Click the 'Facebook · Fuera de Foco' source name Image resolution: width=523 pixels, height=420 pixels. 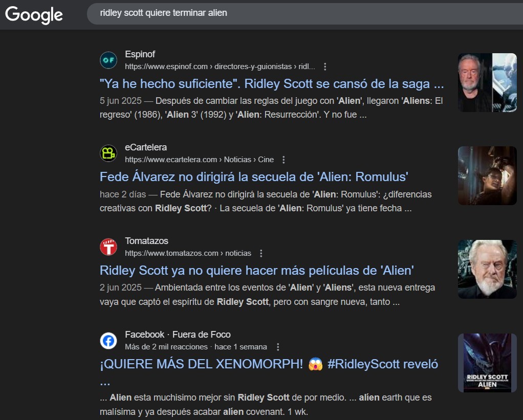pos(178,335)
